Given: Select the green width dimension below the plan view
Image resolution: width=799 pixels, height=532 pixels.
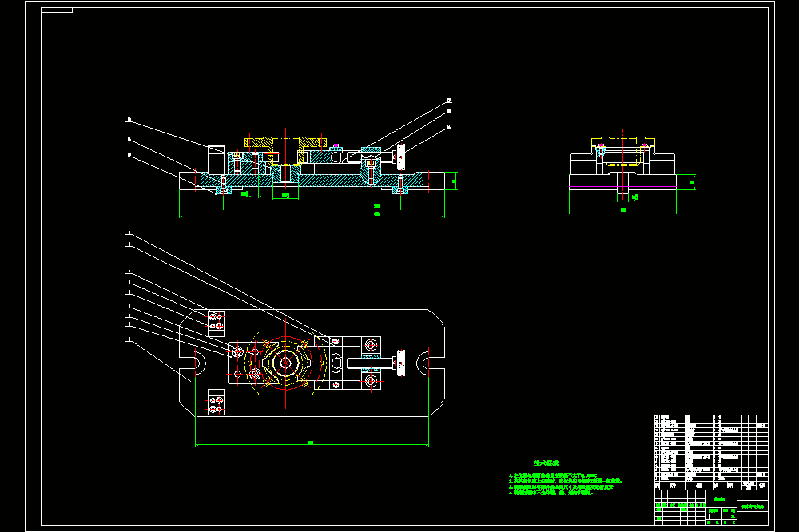Looking at the screenshot, I should [x=312, y=444].
